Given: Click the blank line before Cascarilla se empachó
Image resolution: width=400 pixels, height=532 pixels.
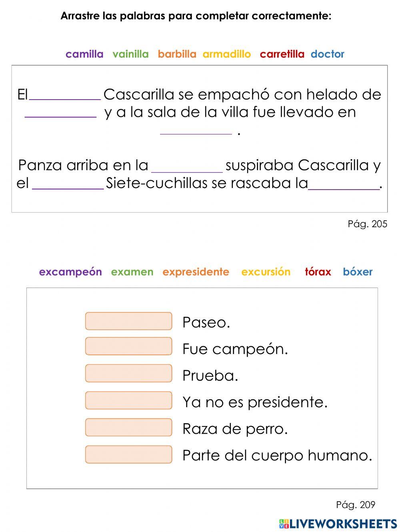Looking at the screenshot, I should click(65, 95).
